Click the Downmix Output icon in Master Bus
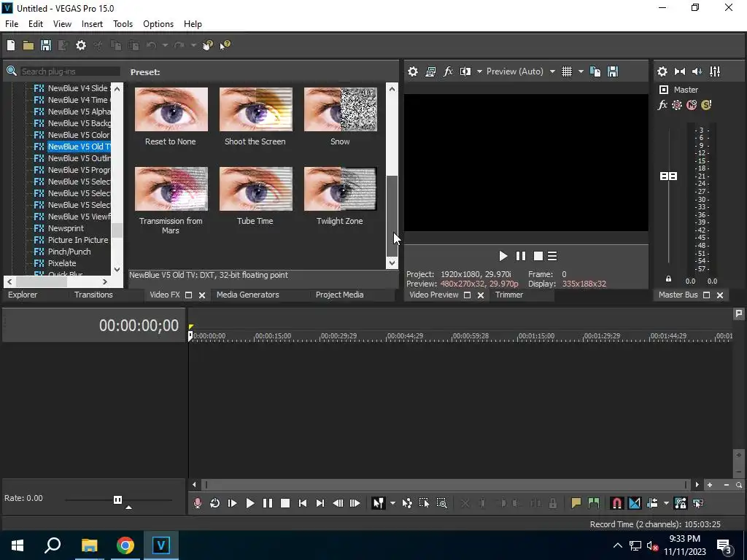 coord(680,71)
